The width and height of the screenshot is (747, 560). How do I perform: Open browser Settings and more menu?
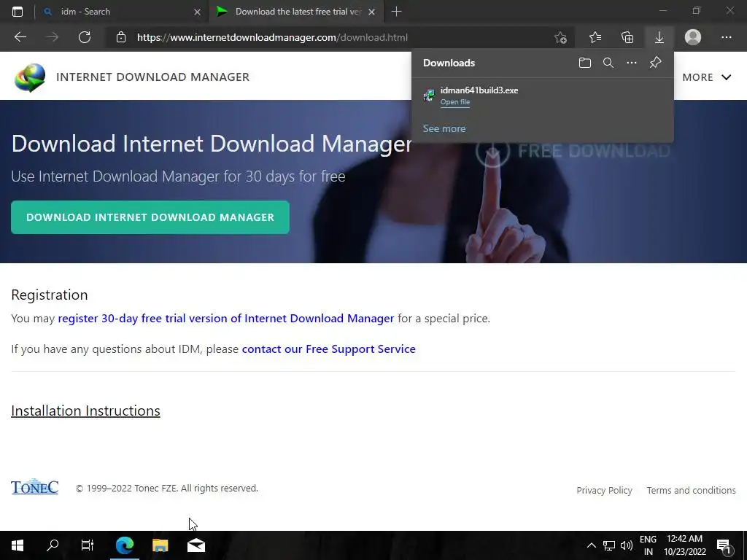point(726,37)
